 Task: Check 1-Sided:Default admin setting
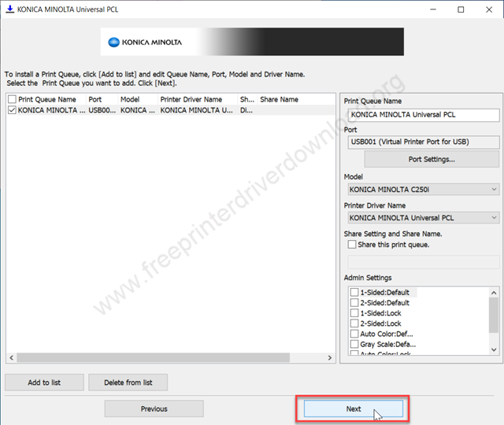354,292
